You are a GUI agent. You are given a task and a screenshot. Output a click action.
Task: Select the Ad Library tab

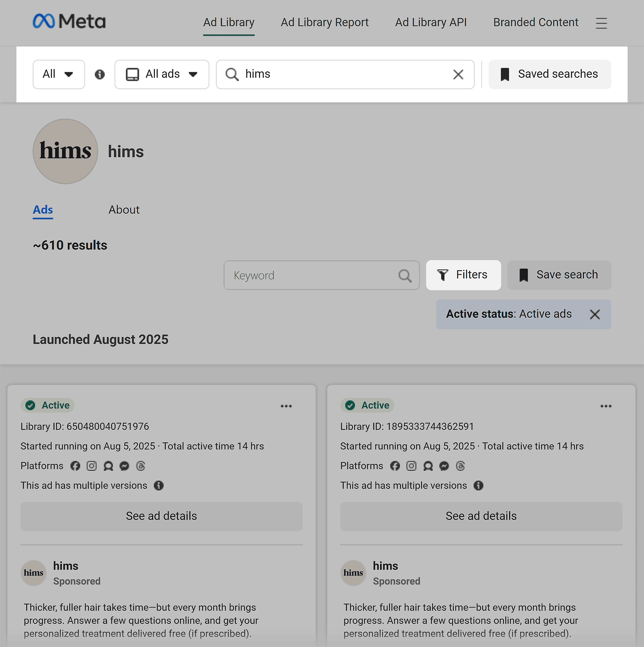coord(229,22)
